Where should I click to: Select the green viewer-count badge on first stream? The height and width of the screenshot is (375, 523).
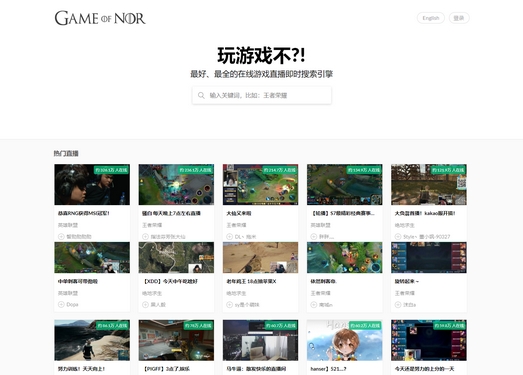coord(111,170)
